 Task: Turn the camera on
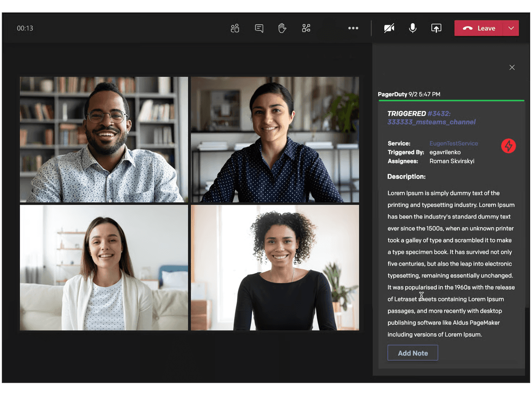click(389, 28)
